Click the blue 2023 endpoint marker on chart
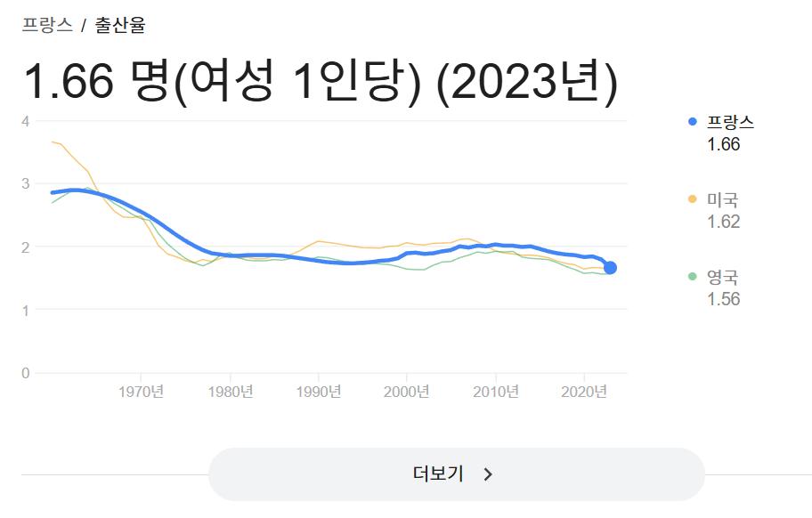Viewport: 812px width, 518px height. click(610, 268)
